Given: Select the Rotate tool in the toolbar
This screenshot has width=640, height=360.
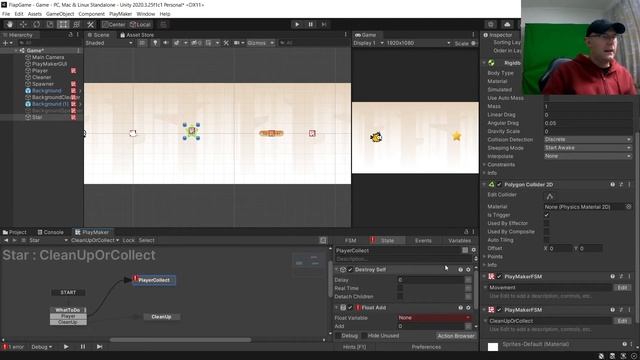Looking at the screenshot, I should [x=36, y=24].
